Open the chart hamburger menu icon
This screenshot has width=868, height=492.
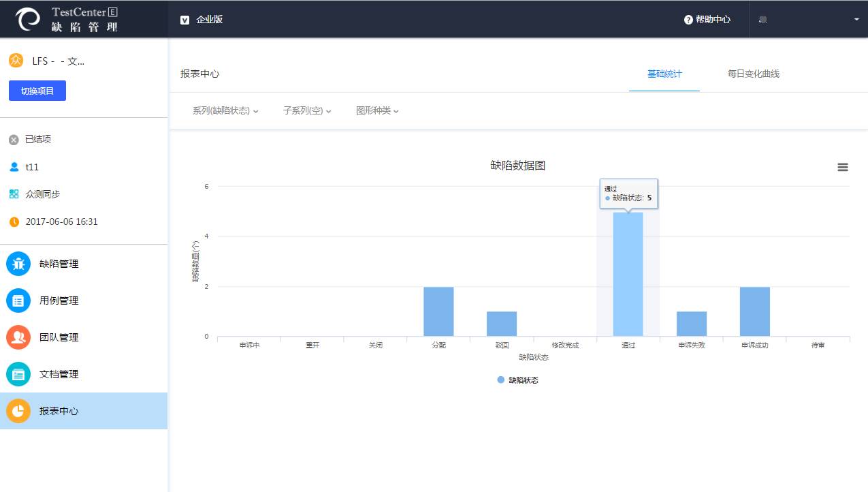pyautogui.click(x=843, y=167)
